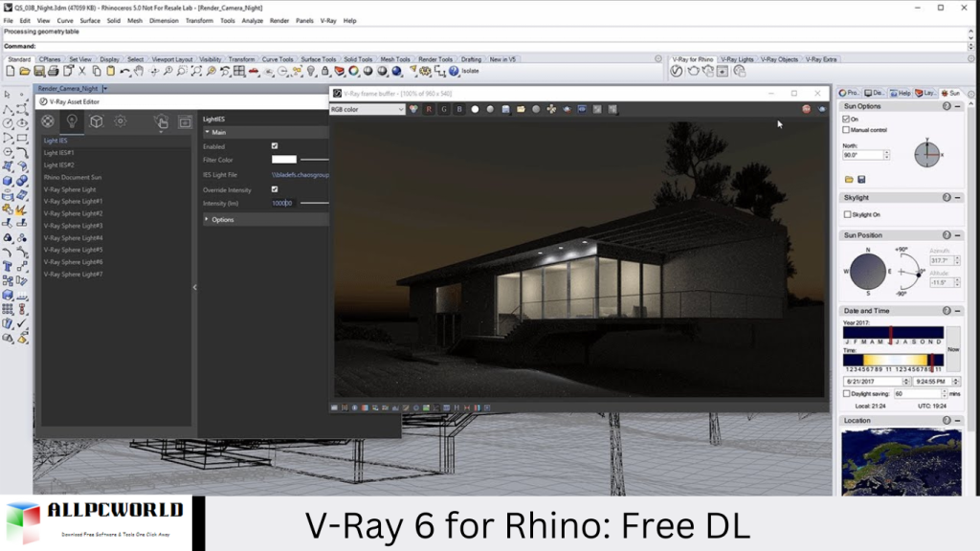This screenshot has height=551, width=980.
Task: Switch to the Render Tools toolbar tab
Action: point(435,59)
